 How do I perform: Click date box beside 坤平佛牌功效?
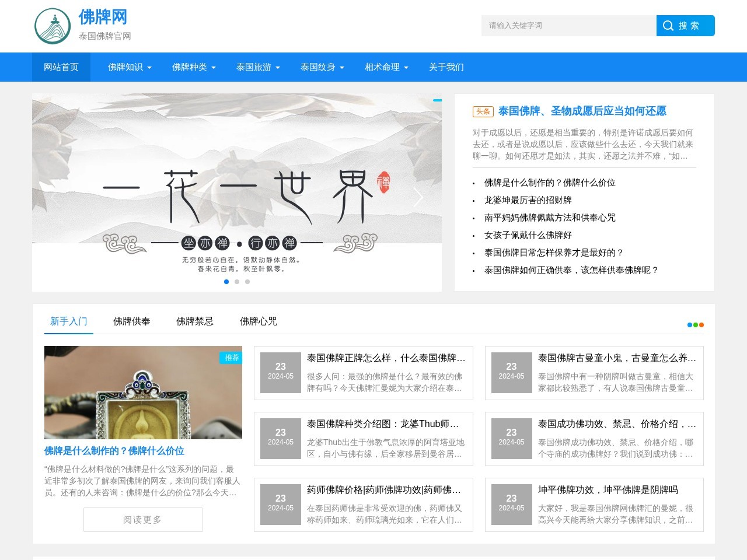(512, 504)
